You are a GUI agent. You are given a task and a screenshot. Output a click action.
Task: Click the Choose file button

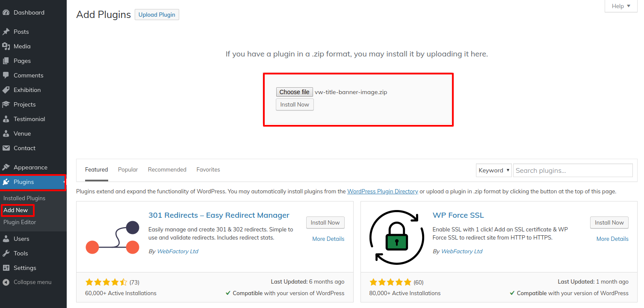click(x=294, y=92)
